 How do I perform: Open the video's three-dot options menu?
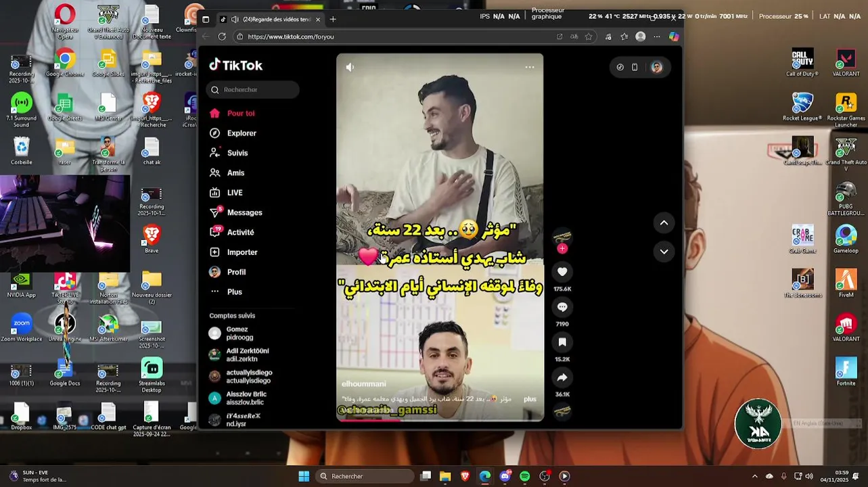point(530,67)
